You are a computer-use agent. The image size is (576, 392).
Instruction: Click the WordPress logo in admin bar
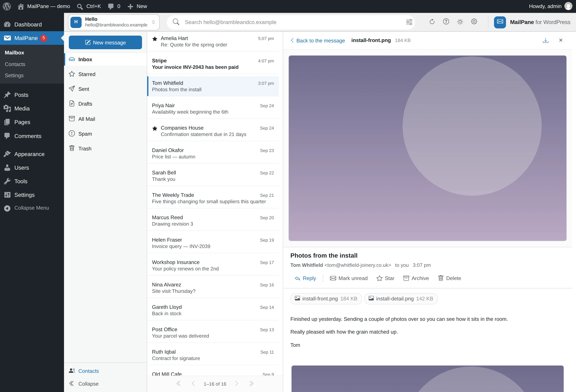(7, 6)
